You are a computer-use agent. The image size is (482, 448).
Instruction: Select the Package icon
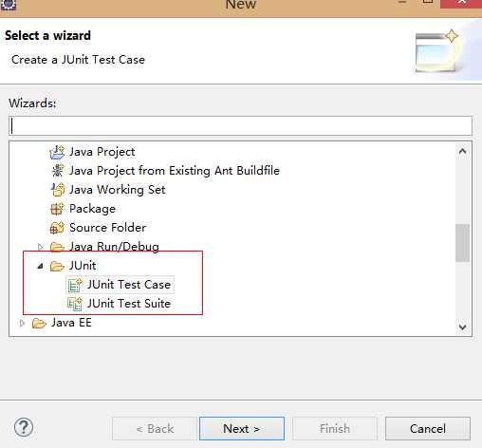coord(57,209)
